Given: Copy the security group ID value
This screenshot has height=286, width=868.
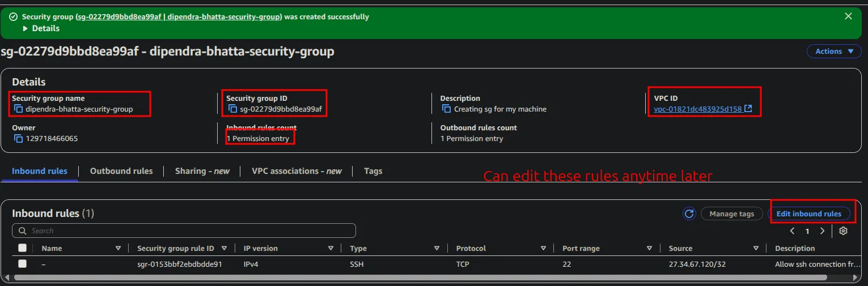Looking at the screenshot, I should click(232, 109).
